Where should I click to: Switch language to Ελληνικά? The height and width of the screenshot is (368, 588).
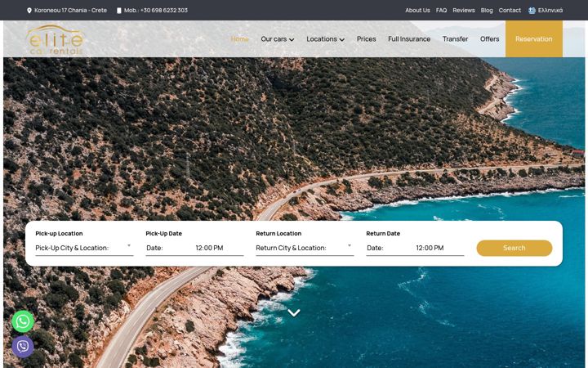550,11
